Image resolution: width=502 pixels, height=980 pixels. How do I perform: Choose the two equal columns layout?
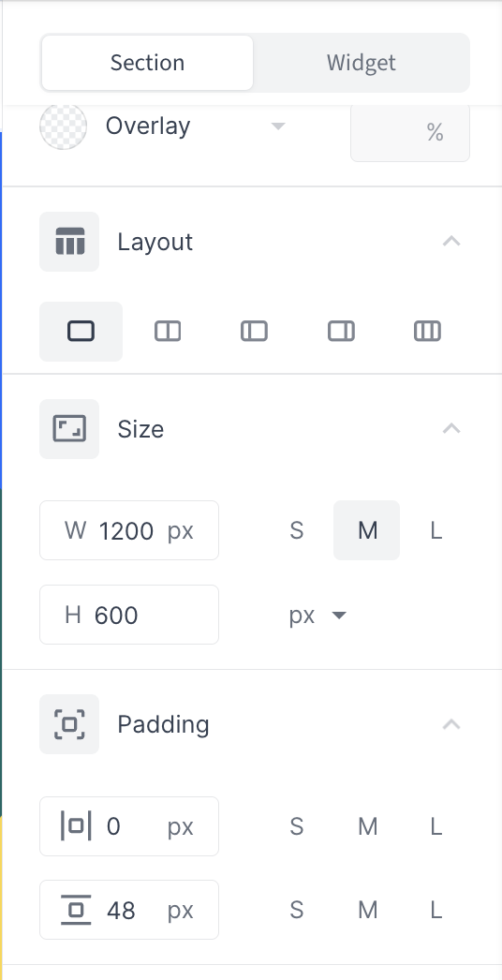pyautogui.click(x=168, y=332)
